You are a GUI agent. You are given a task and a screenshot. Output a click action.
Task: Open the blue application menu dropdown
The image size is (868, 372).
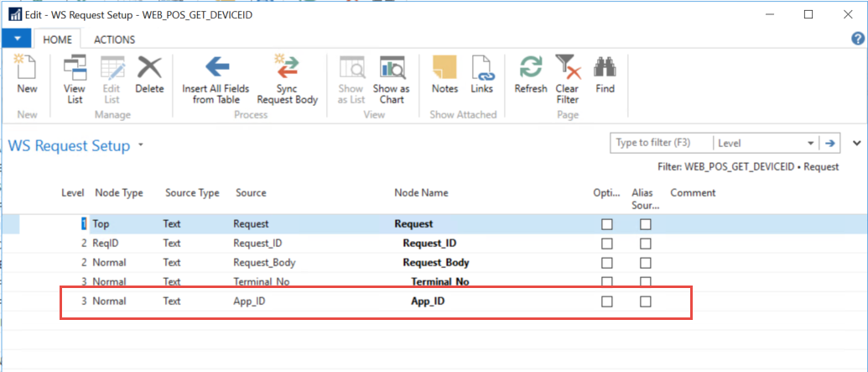point(17,39)
